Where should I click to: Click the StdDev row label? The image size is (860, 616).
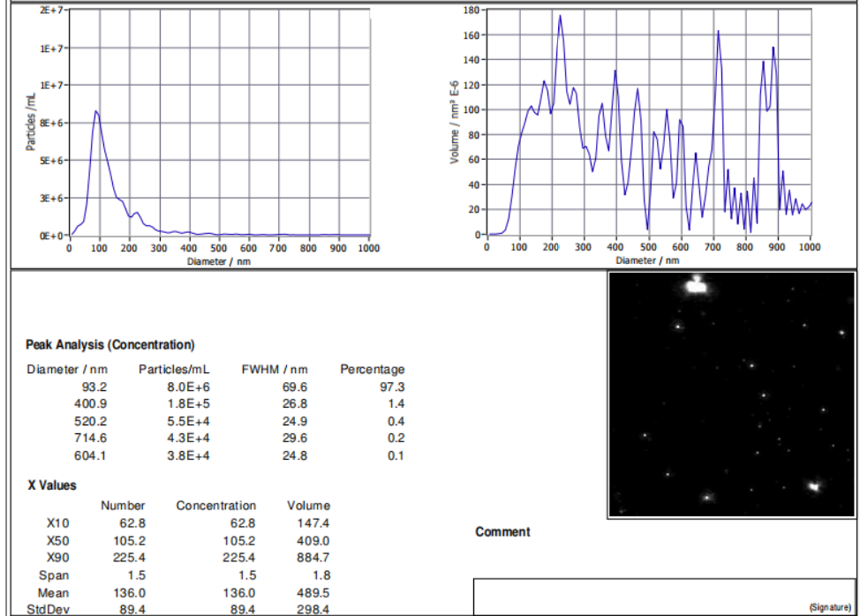tap(51, 610)
